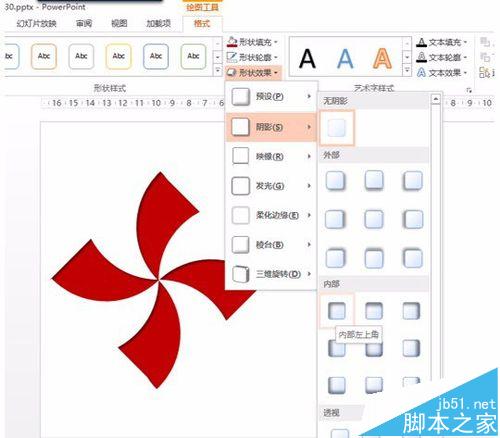Apply last outer shadow in third row
500x438 pixels.
(x=413, y=258)
